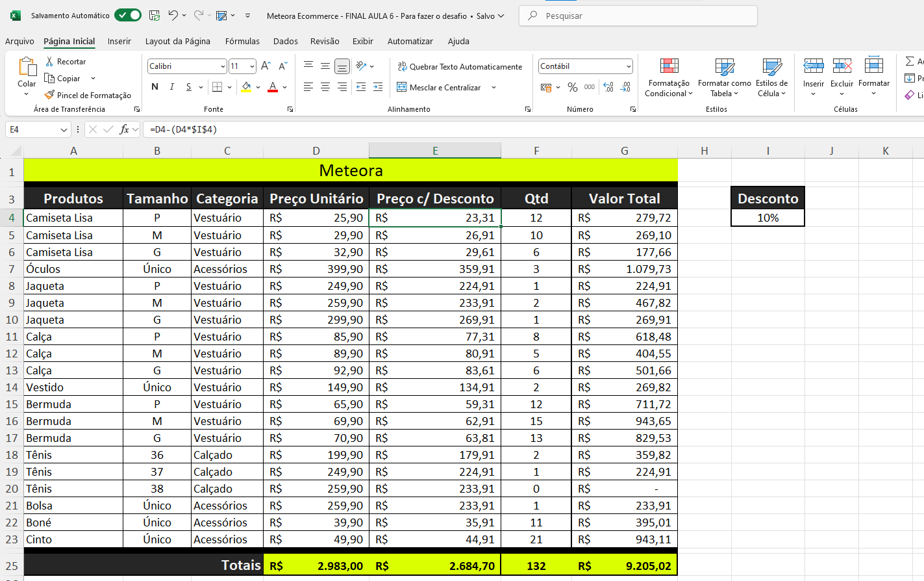
Task: Open the Dados tab
Action: click(x=286, y=41)
